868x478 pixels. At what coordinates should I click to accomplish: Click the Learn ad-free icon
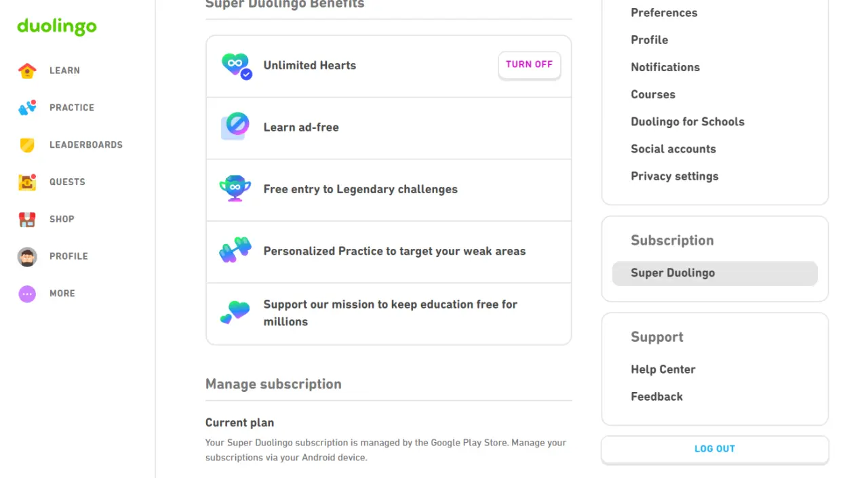[x=235, y=127]
